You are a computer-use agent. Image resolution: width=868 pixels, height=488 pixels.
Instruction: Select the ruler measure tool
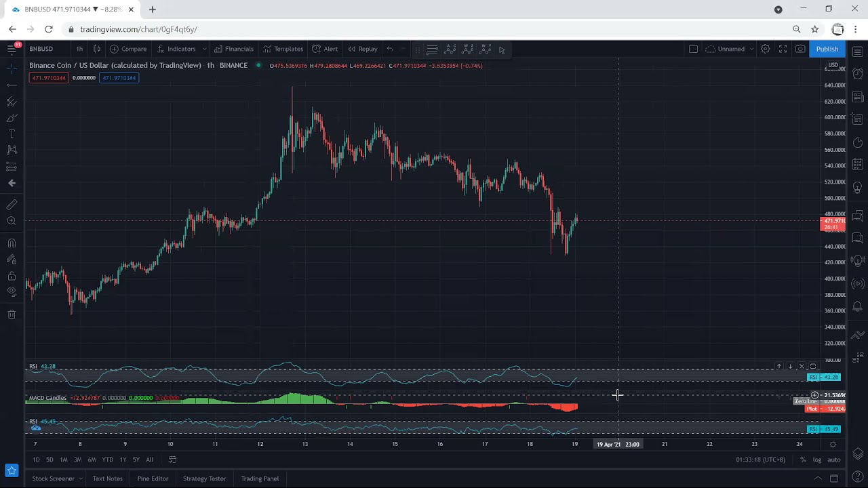click(12, 205)
